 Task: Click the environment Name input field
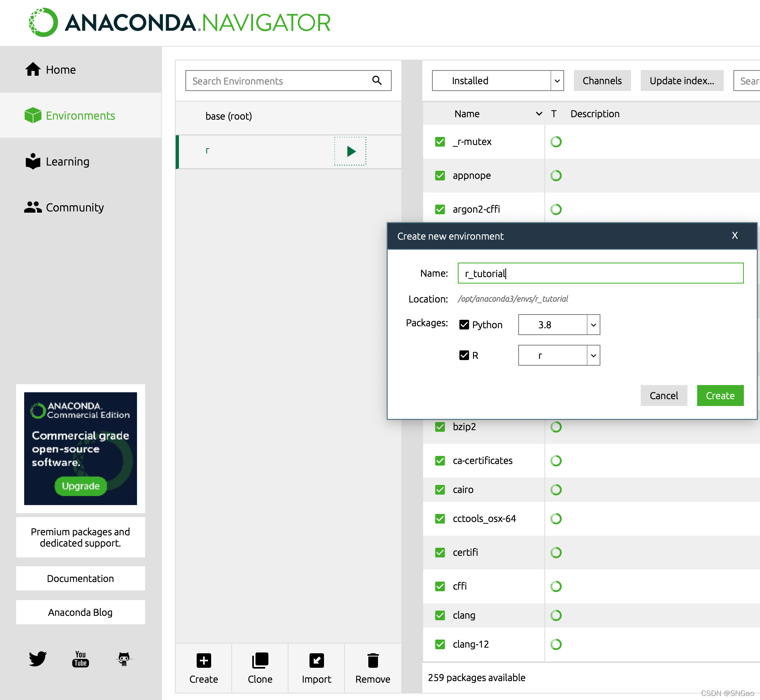[600, 273]
